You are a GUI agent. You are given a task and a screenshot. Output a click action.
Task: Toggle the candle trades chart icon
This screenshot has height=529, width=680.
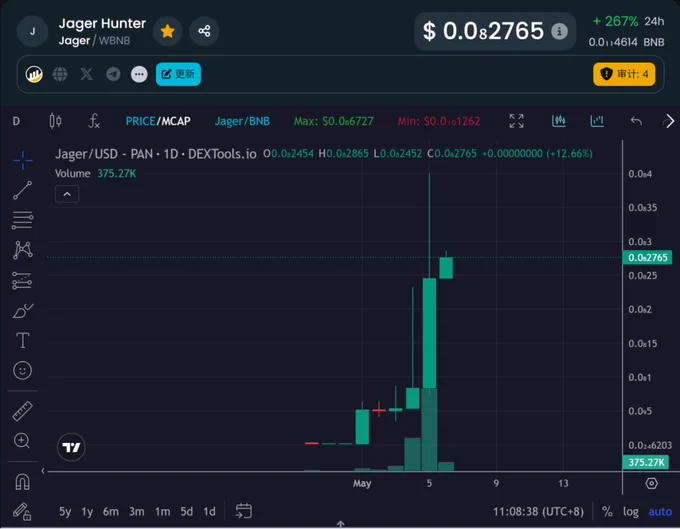pyautogui.click(x=559, y=121)
